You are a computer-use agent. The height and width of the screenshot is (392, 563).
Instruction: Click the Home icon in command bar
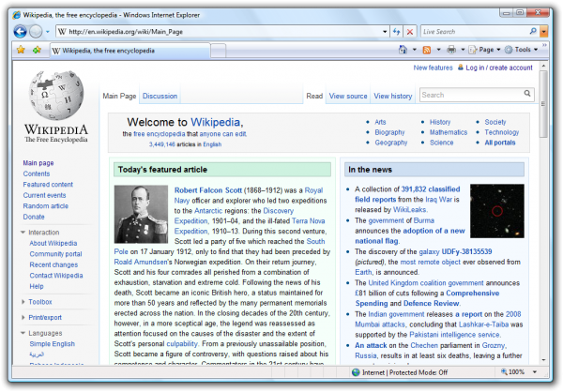403,50
